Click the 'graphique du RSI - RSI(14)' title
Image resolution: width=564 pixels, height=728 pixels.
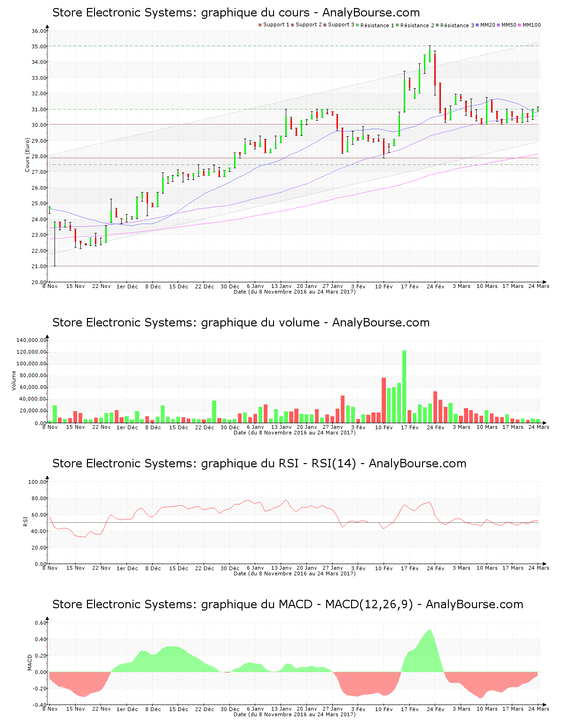pyautogui.click(x=259, y=464)
